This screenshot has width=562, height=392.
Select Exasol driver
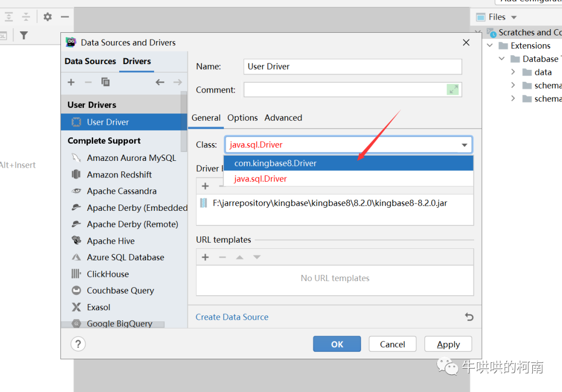click(124, 307)
